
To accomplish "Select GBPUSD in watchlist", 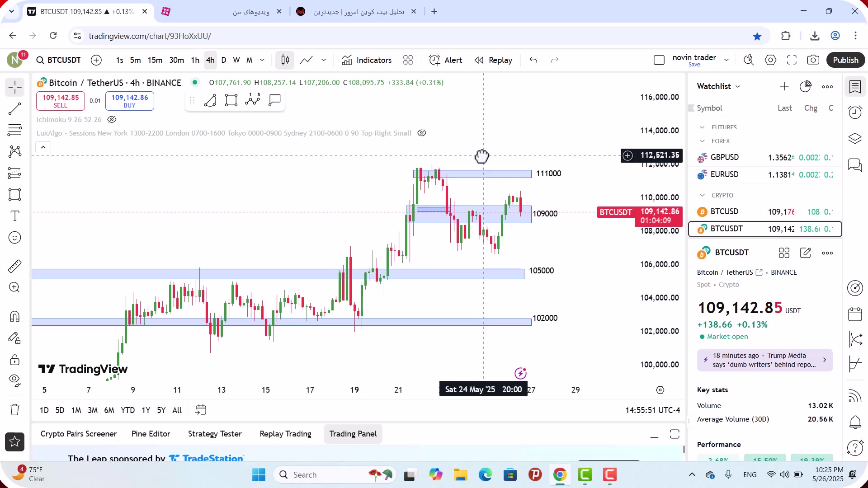I will [765, 157].
